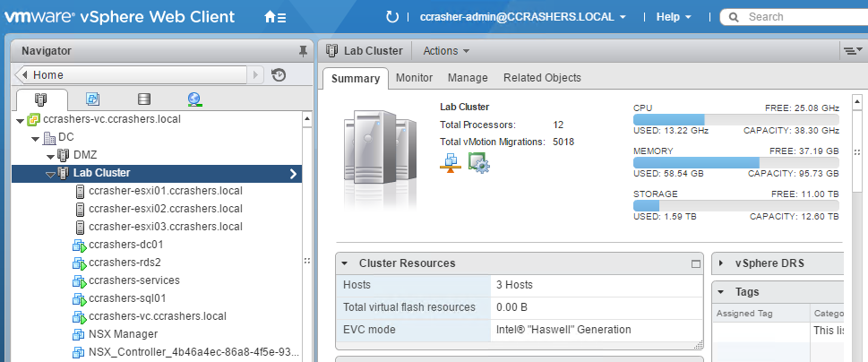Click the host icon for ccrasher-esxi02
The image size is (868, 362).
80,210
